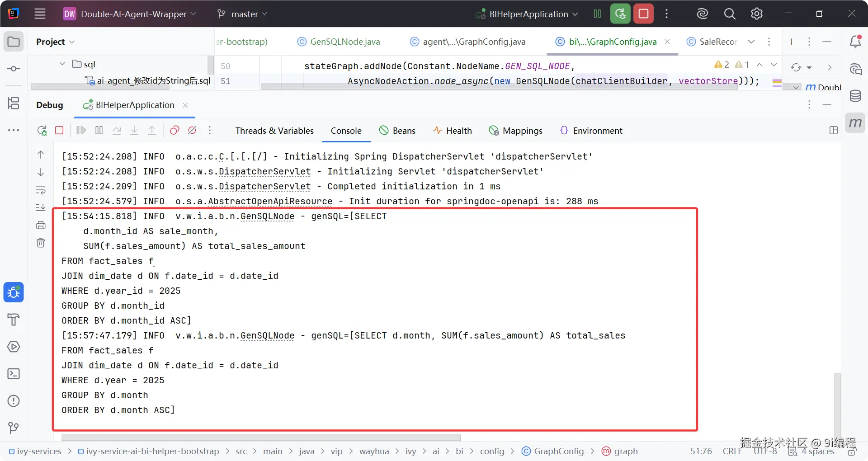
Task: Open Health tab
Action: pos(452,131)
